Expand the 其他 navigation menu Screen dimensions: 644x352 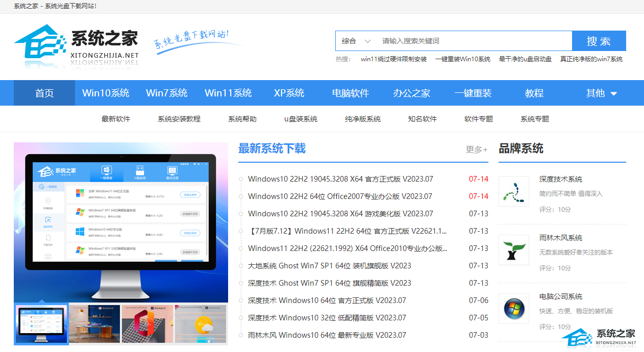tap(602, 93)
